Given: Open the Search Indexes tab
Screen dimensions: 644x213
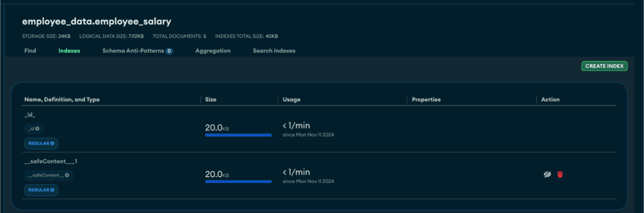Looking at the screenshot, I should click(274, 51).
